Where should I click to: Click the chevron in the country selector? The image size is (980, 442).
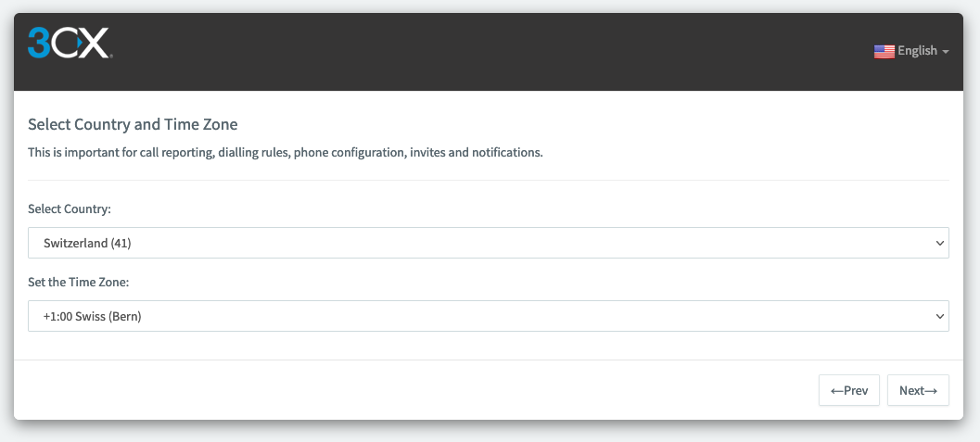[x=939, y=244]
